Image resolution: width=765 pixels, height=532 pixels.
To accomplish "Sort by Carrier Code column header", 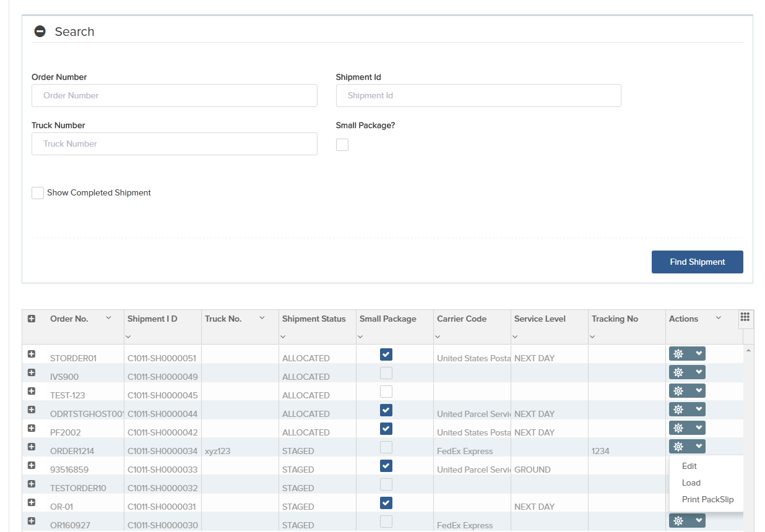I will 462,319.
